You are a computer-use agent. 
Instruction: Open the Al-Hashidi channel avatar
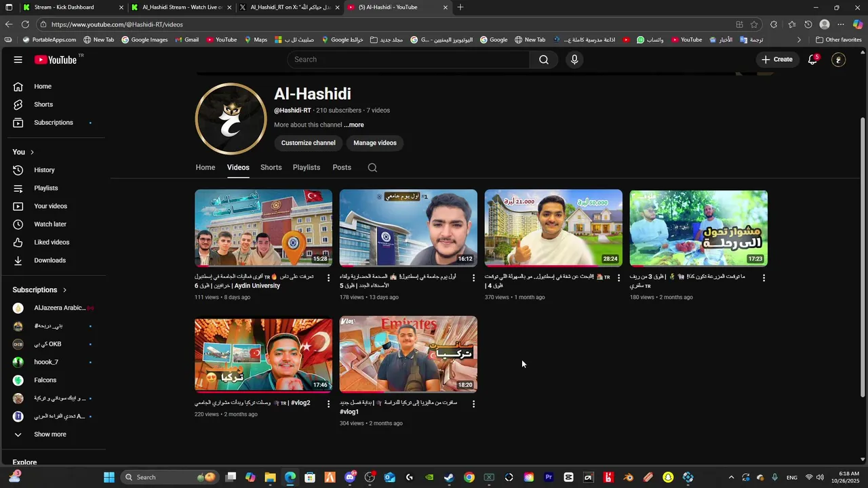click(231, 119)
